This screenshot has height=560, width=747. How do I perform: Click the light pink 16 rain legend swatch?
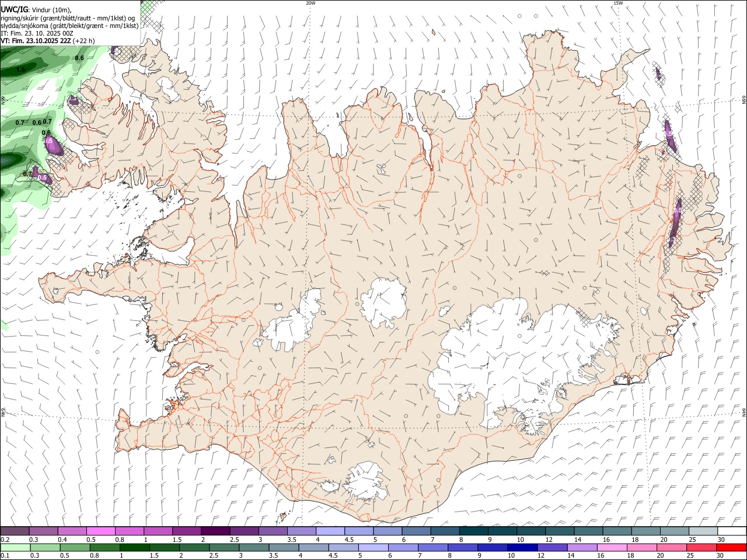[612, 548]
